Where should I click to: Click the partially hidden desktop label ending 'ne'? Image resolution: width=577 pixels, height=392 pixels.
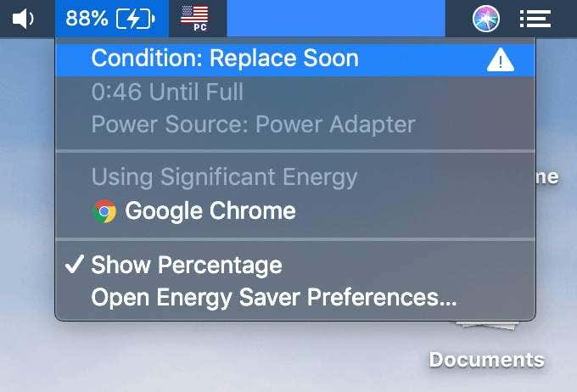(547, 177)
